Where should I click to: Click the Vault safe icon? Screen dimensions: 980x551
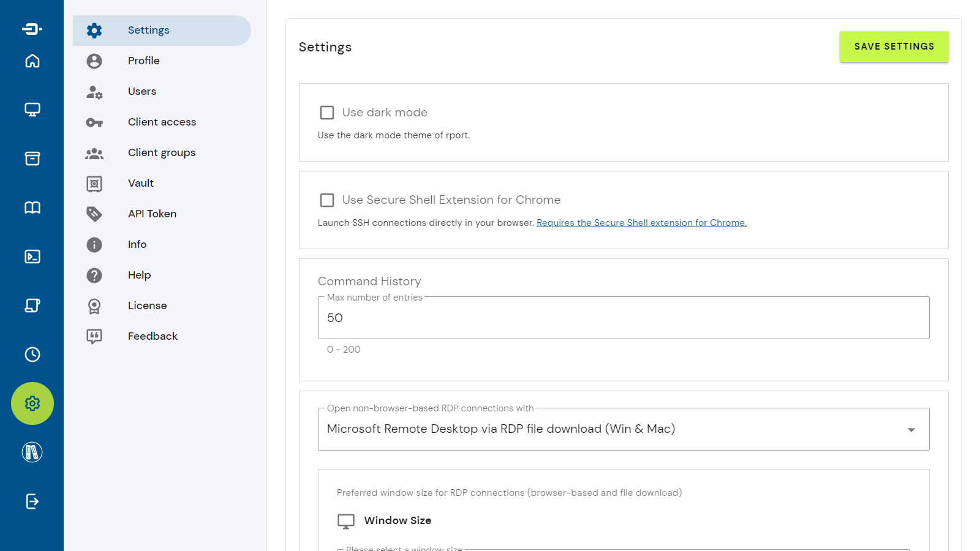[94, 184]
